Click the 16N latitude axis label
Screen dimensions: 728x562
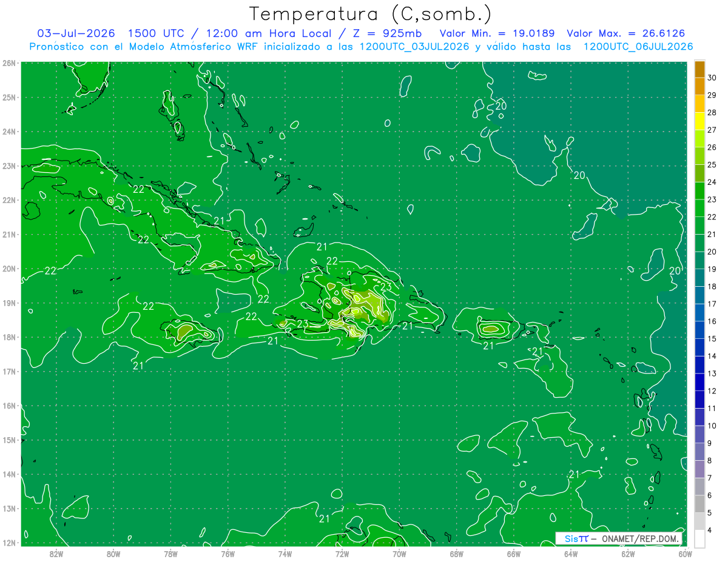(x=9, y=406)
